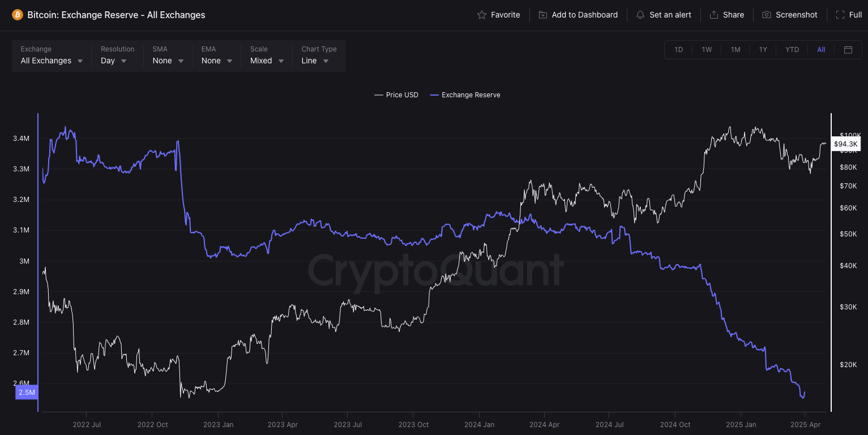The height and width of the screenshot is (435, 868).
Task: Open the Scale Mixed dropdown
Action: tap(267, 61)
